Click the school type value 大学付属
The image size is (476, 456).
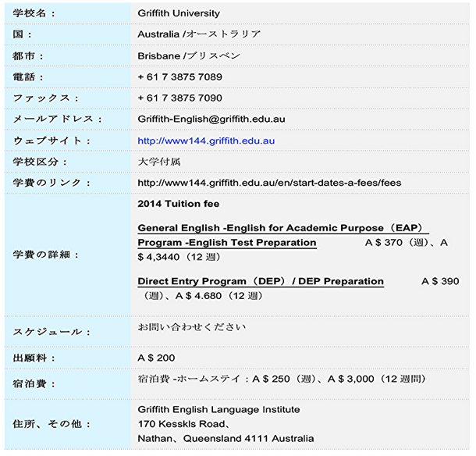point(159,162)
